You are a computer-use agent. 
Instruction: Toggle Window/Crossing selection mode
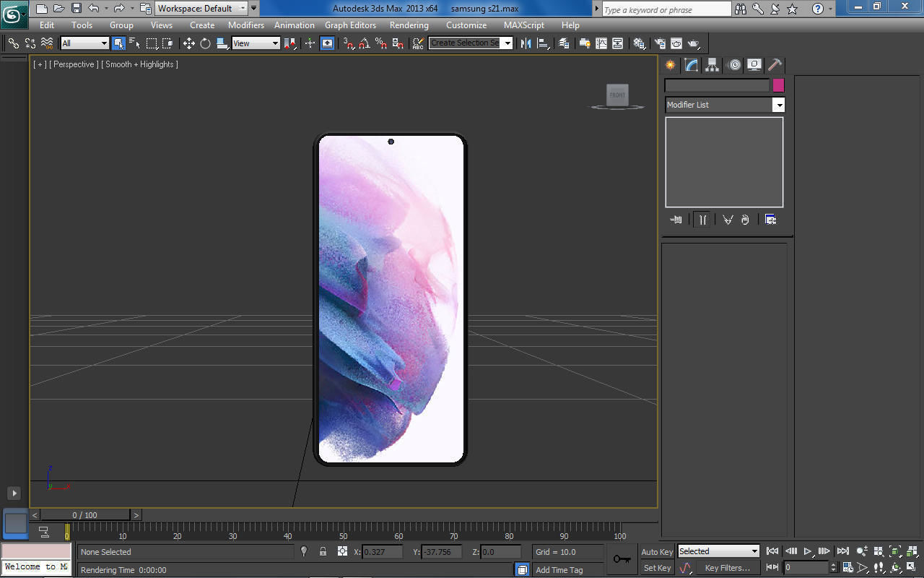tap(167, 43)
